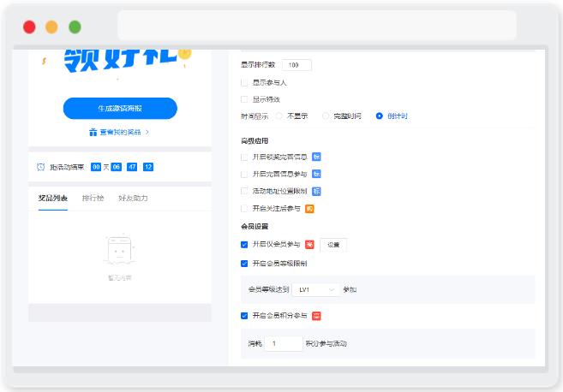
Task: Switch to the 排行榜 tab
Action: tap(93, 198)
